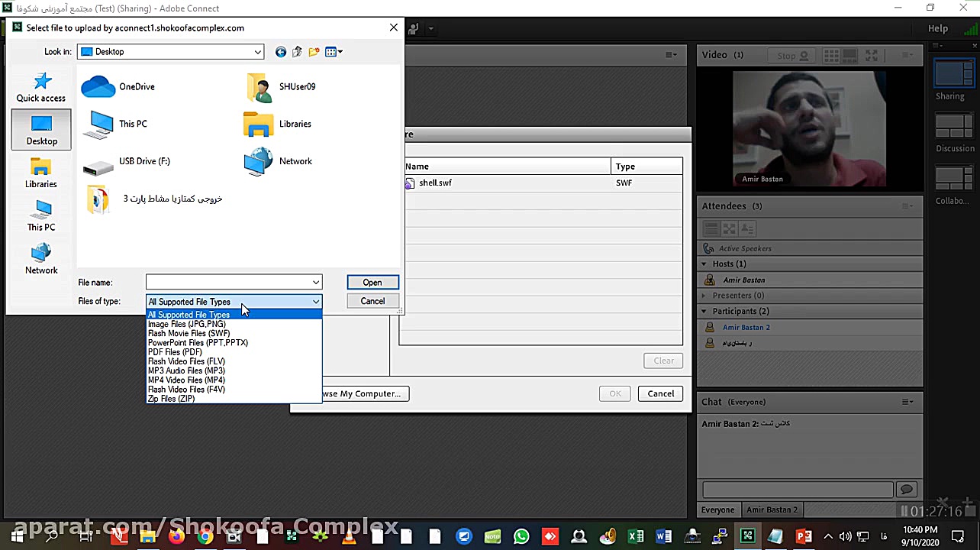The width and height of the screenshot is (980, 550).
Task: Expand the Look in location dropdown
Action: [x=258, y=52]
